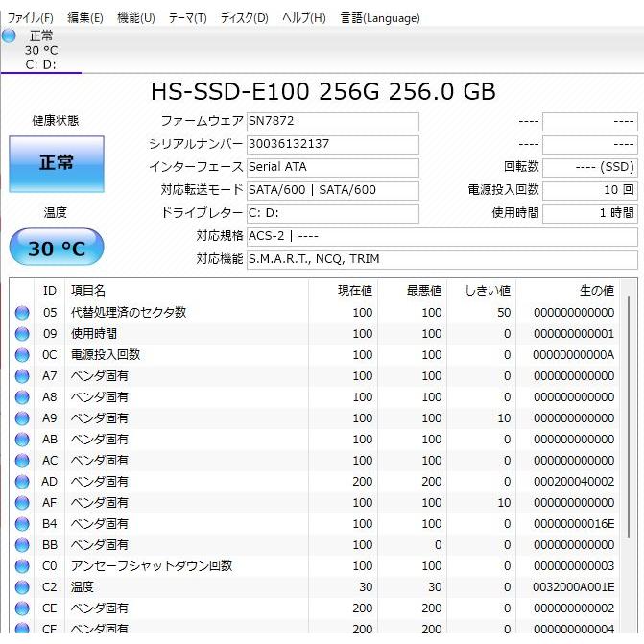644x644 pixels.
Task: Open the ディスク(D) menu
Action: (x=244, y=18)
